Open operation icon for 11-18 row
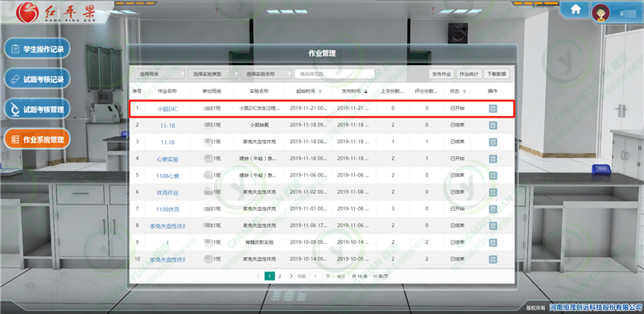The image size is (644, 314). click(493, 126)
